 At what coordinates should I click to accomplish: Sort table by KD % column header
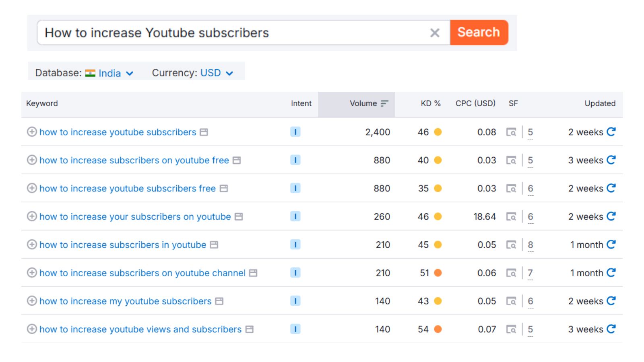430,104
